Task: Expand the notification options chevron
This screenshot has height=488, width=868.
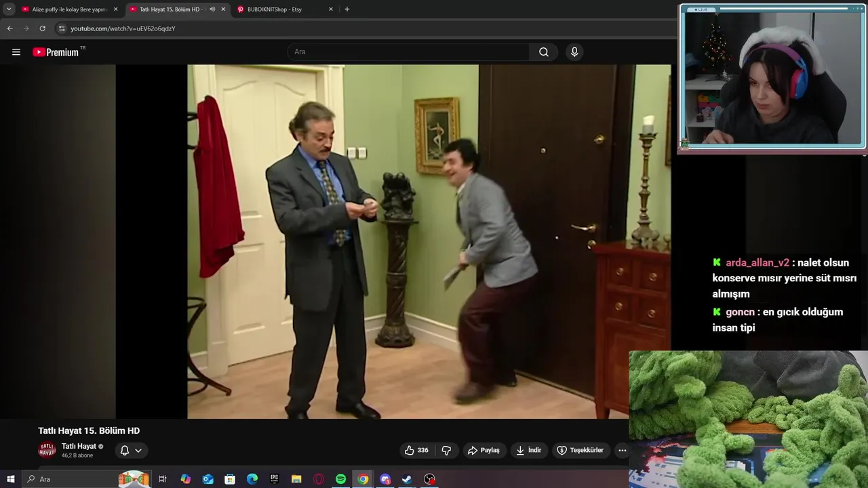Action: (x=138, y=450)
